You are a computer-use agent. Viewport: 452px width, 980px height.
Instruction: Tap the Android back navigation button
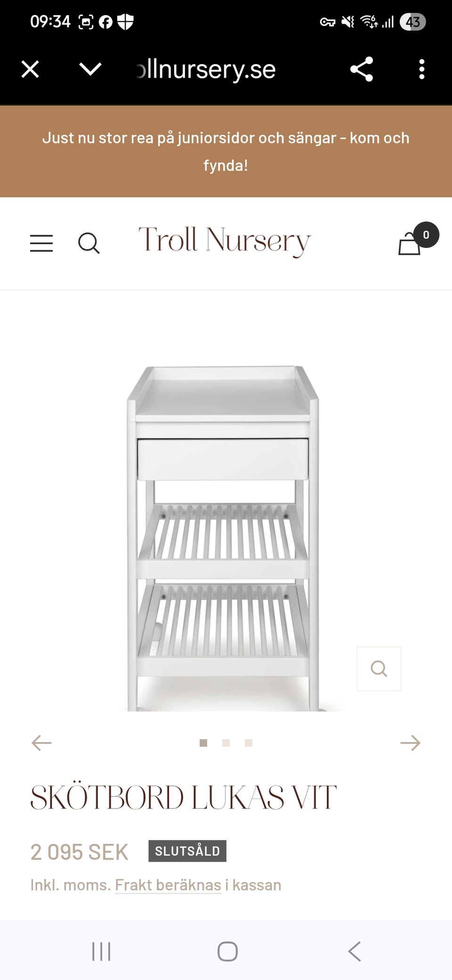355,951
